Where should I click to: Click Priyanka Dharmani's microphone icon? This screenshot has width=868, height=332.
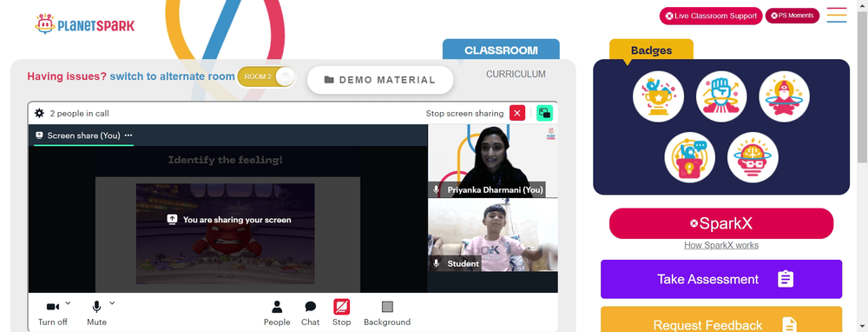pos(437,190)
